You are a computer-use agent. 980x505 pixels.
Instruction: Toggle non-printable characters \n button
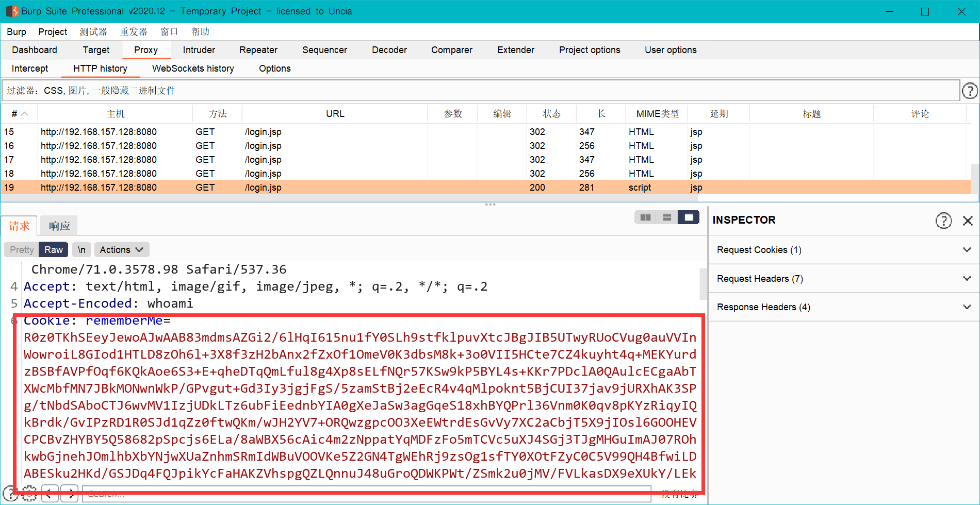pos(81,249)
